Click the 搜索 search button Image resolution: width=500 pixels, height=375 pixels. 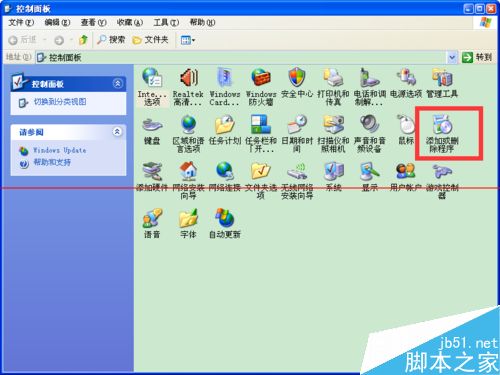[111, 40]
